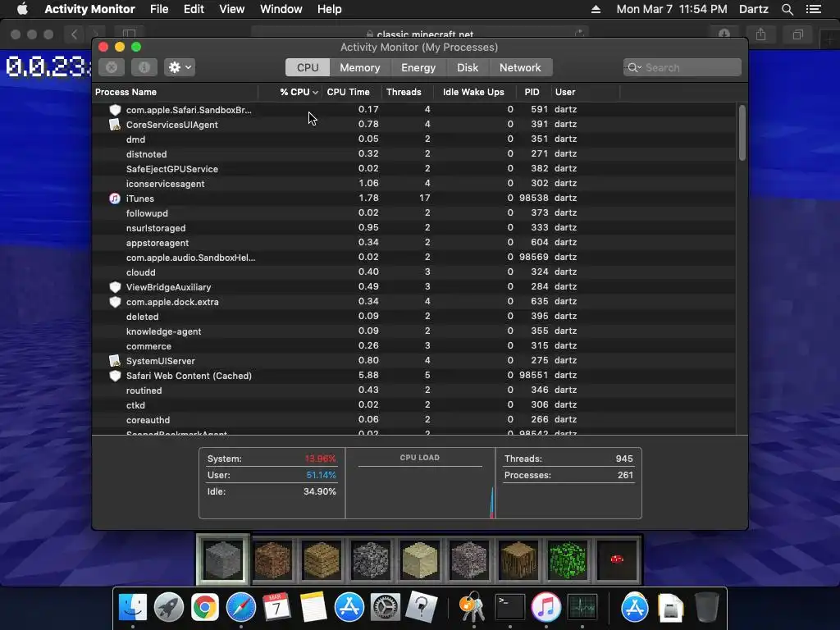Open the Help menu

[x=330, y=9]
